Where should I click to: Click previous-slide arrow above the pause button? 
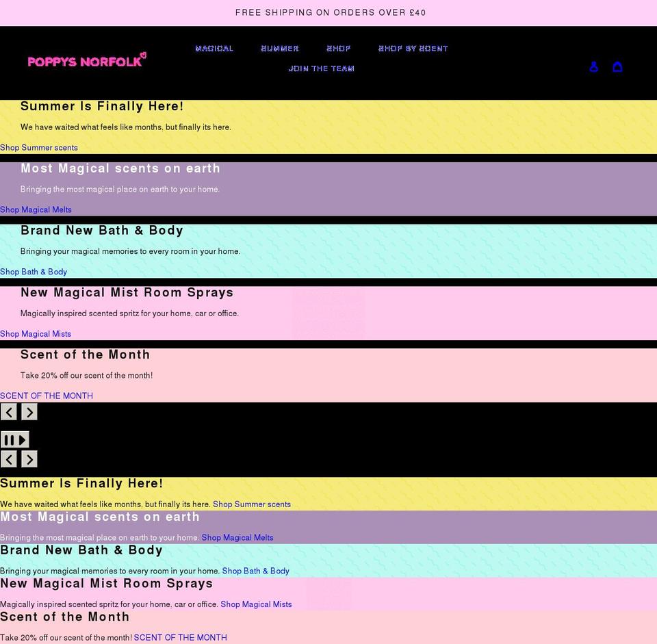9,412
